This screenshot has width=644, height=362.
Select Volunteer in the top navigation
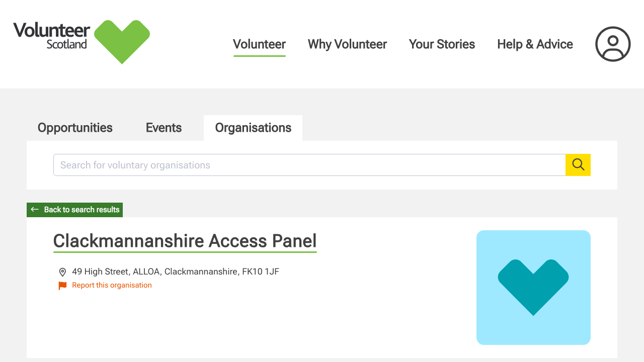click(259, 44)
